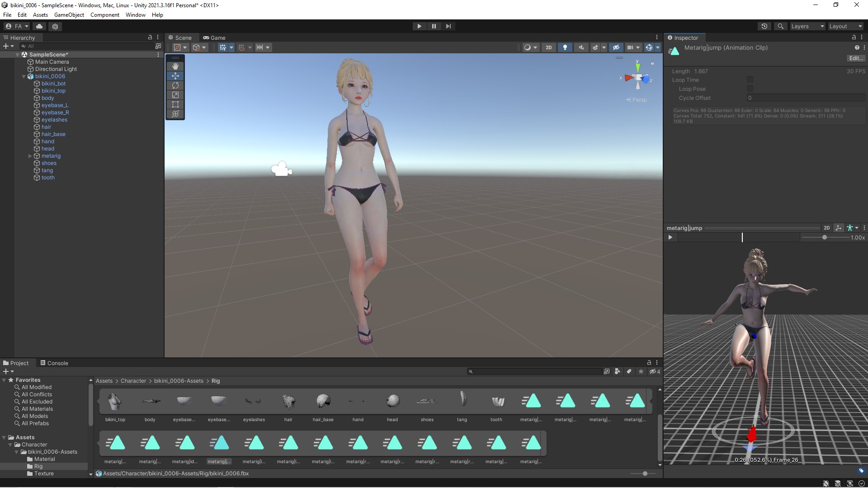Open the Assets menu
The width and height of the screenshot is (868, 488).
coord(40,15)
